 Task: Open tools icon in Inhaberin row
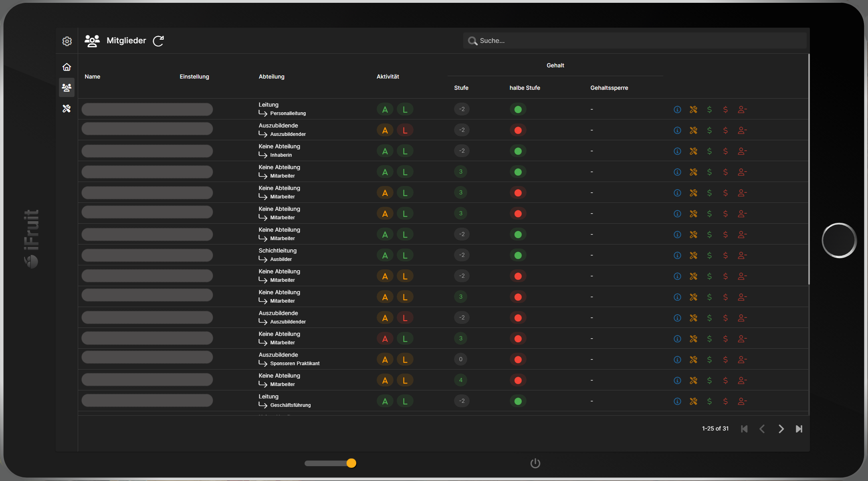pyautogui.click(x=693, y=151)
